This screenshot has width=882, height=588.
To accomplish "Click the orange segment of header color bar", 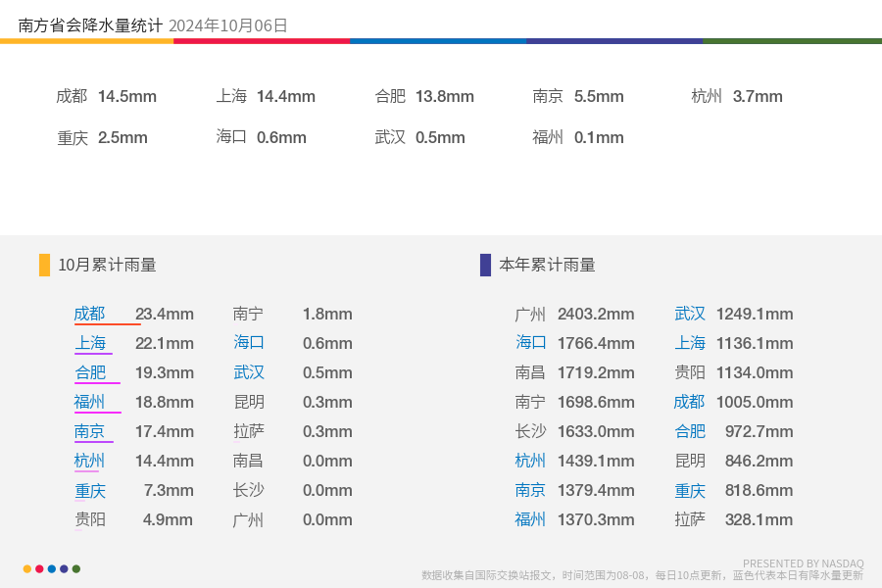I will (86, 41).
